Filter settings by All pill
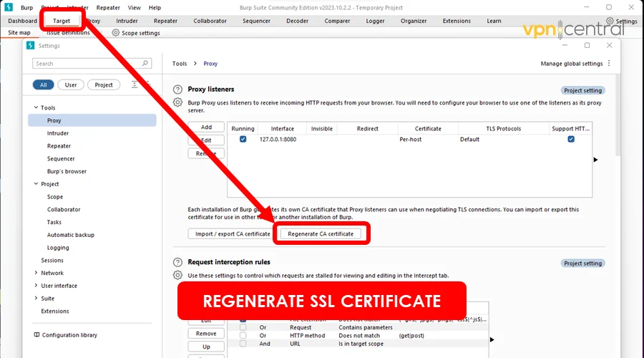 point(43,84)
